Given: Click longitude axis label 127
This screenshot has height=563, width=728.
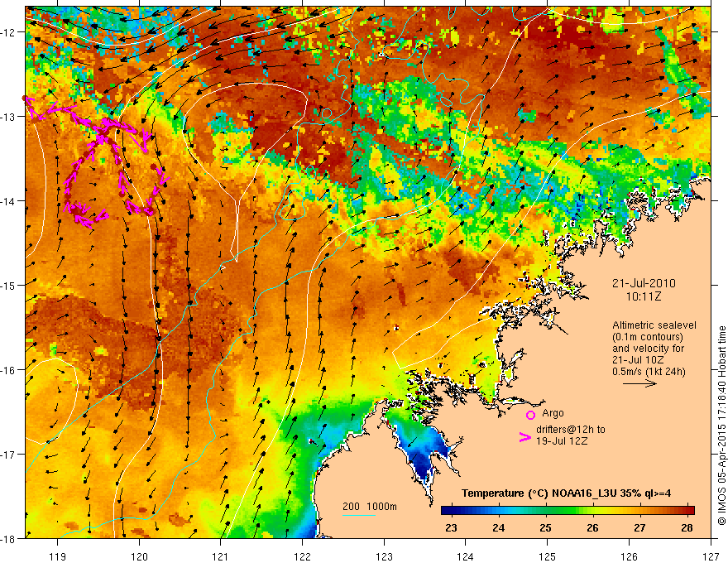Looking at the screenshot, I should (711, 556).
